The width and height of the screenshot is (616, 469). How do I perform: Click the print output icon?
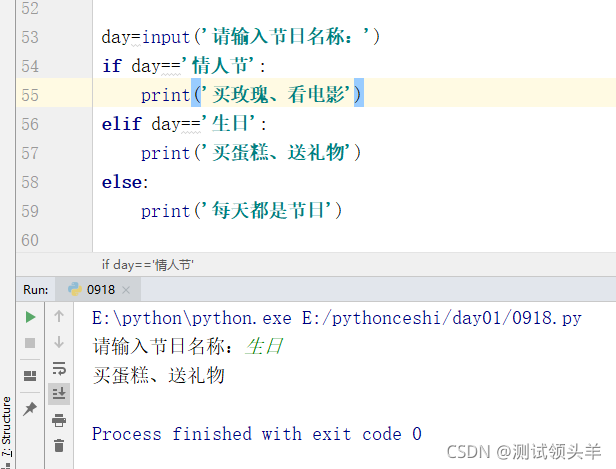tap(59, 420)
